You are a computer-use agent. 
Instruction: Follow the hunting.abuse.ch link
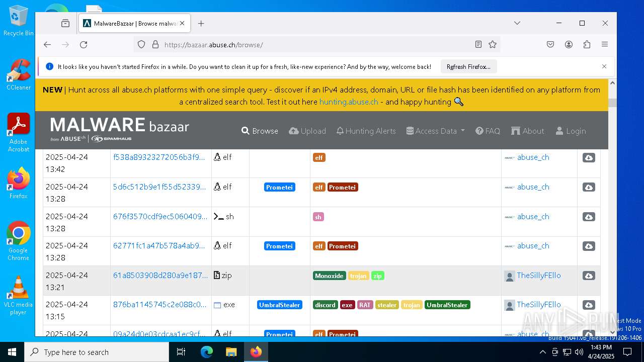(x=349, y=102)
